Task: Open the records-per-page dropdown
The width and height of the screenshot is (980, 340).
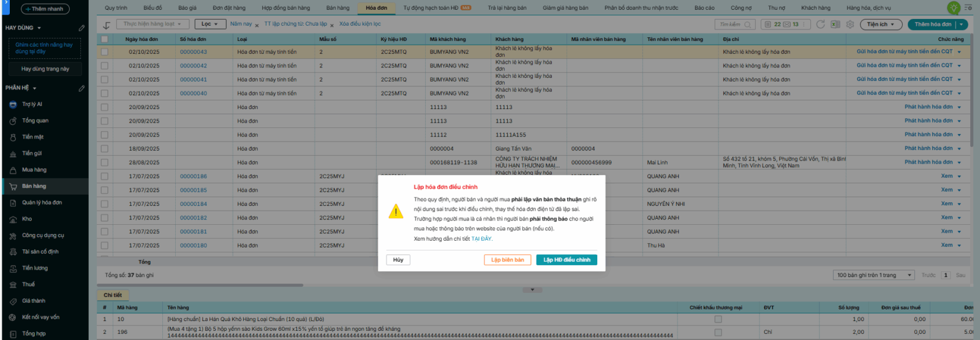Action: 874,275
